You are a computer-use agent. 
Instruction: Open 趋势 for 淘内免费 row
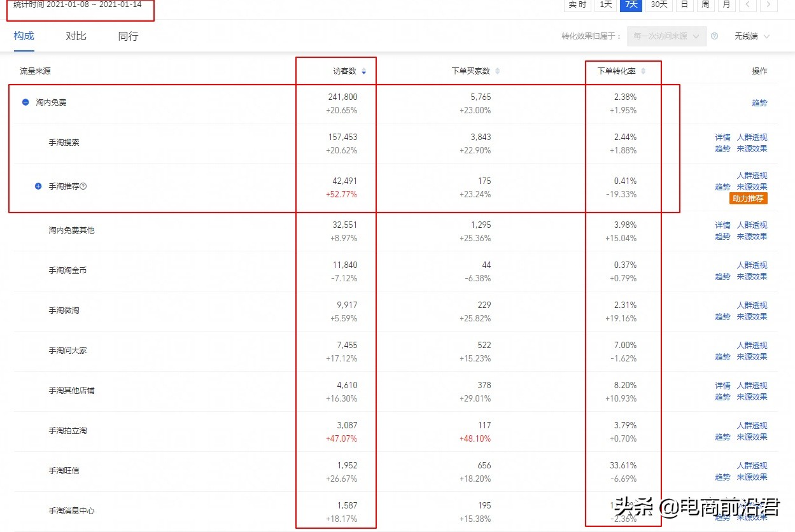point(759,102)
